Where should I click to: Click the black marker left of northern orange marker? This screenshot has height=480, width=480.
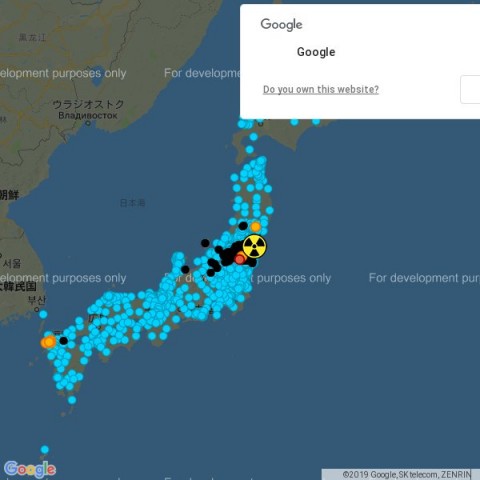click(243, 226)
